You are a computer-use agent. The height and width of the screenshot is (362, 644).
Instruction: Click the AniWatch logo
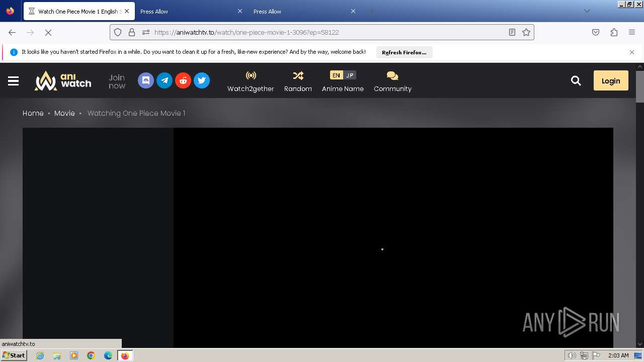coord(63,80)
